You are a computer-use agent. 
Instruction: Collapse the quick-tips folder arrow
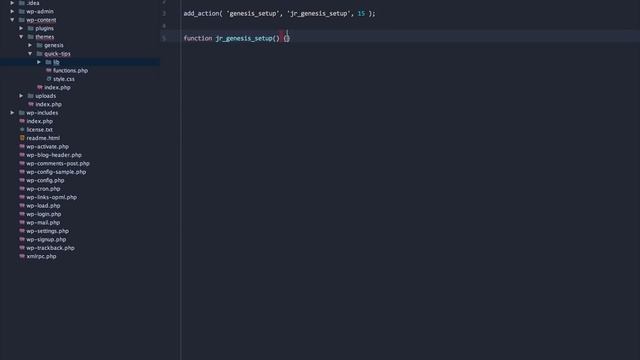pyautogui.click(x=30, y=53)
